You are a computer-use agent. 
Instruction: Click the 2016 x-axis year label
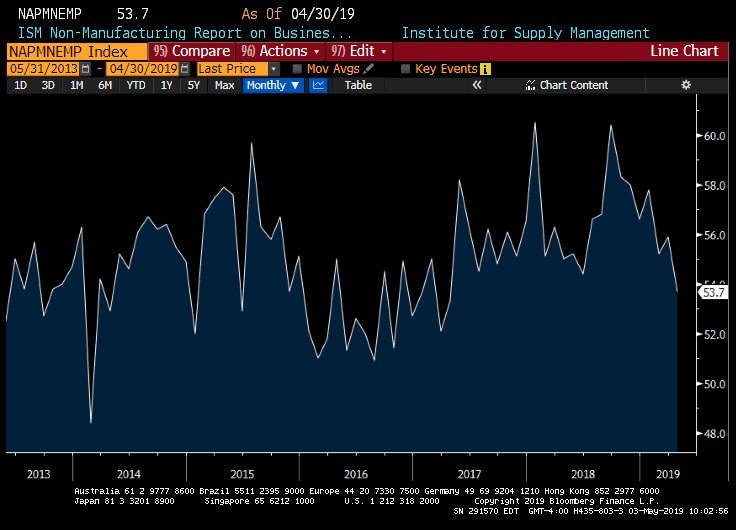(x=356, y=474)
